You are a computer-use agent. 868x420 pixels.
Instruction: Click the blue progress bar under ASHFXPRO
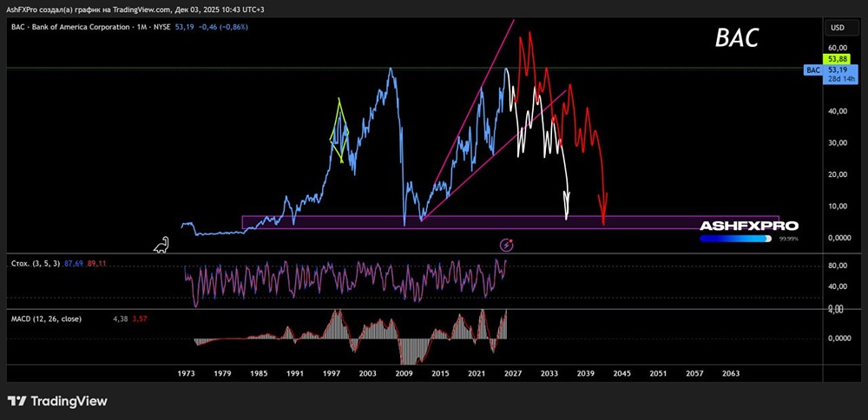[734, 239]
